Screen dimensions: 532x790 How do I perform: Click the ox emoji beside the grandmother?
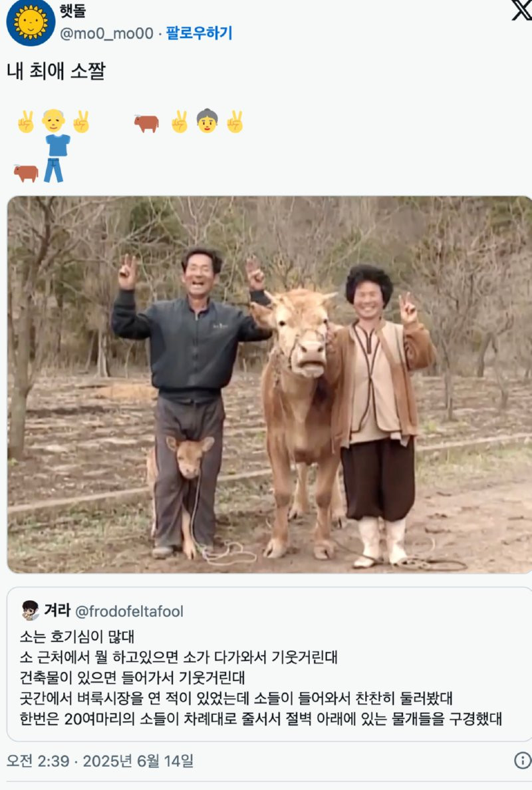click(x=146, y=122)
